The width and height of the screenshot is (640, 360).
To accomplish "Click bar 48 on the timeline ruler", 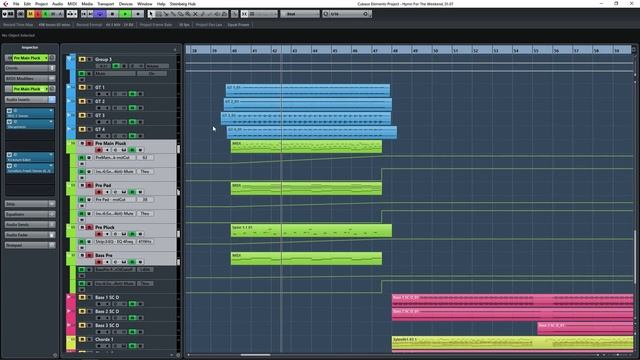I will point(395,50).
